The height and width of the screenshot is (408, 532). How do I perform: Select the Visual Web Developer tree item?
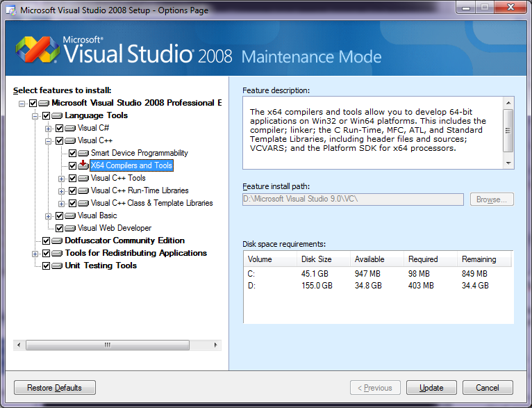(x=115, y=228)
